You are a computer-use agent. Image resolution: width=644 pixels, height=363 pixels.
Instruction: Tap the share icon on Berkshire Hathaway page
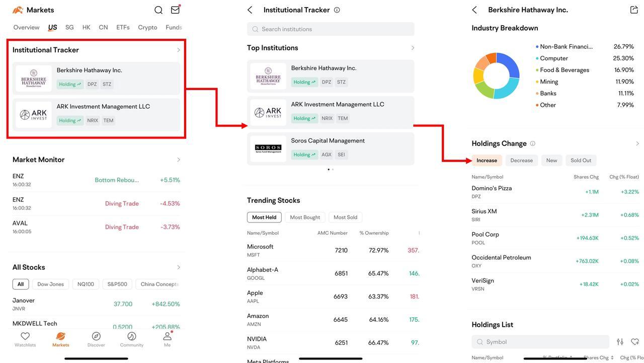point(634,10)
